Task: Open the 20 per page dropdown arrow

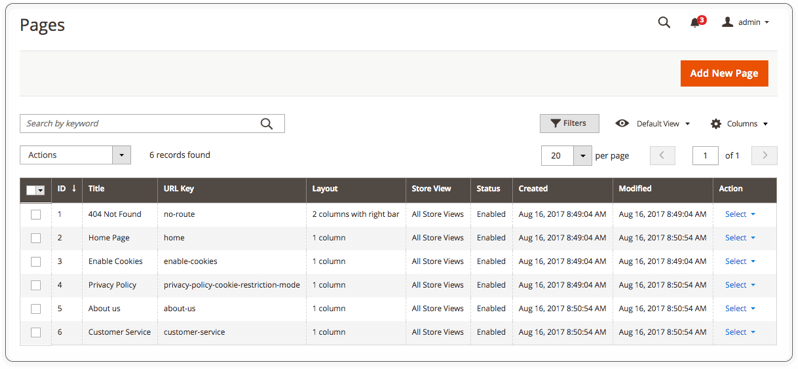Action: [x=582, y=156]
